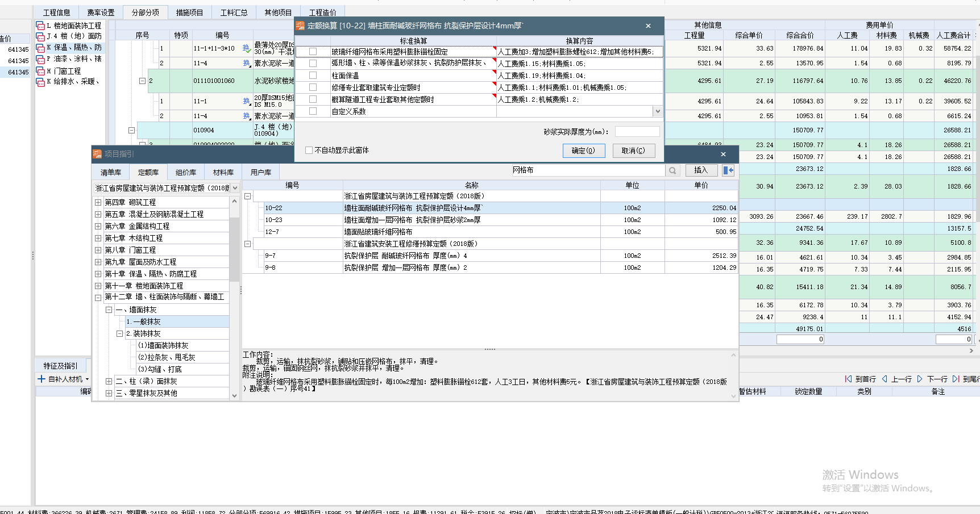
Task: Click the 换 icon beside 11-4 above item 011101001060
Action: (247, 63)
